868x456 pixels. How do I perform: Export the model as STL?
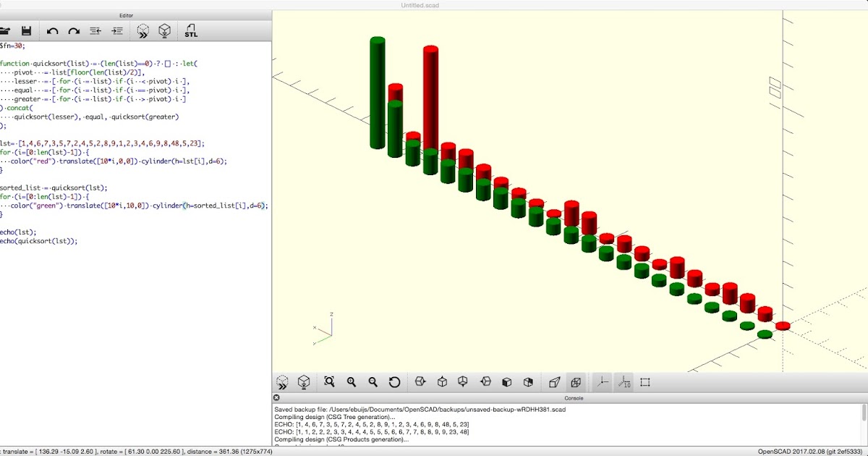pyautogui.click(x=190, y=30)
